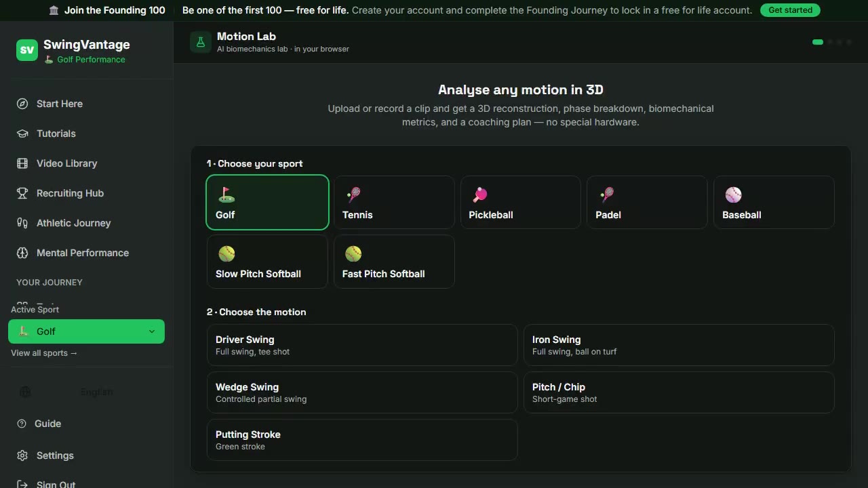
Task: Click the SV logo badge
Action: coord(27,50)
